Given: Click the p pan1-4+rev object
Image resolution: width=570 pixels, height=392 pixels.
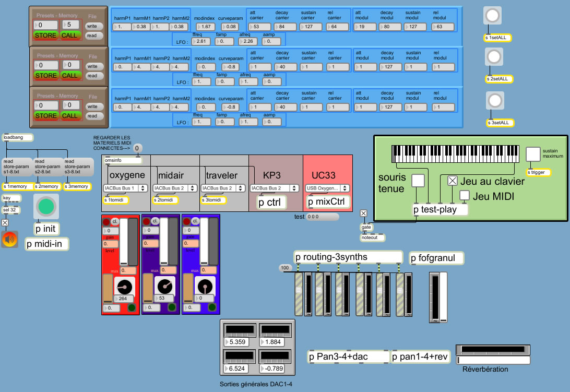Looking at the screenshot, I should tap(420, 357).
